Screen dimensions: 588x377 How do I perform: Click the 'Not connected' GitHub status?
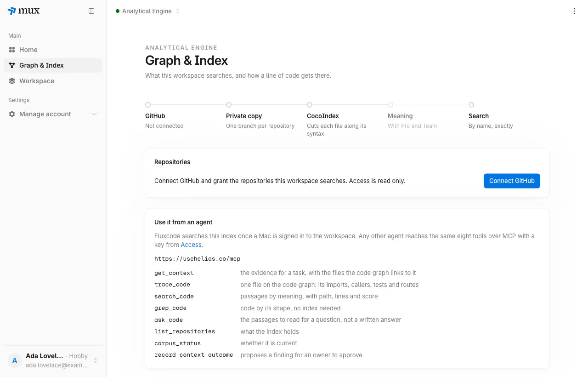coord(164,126)
